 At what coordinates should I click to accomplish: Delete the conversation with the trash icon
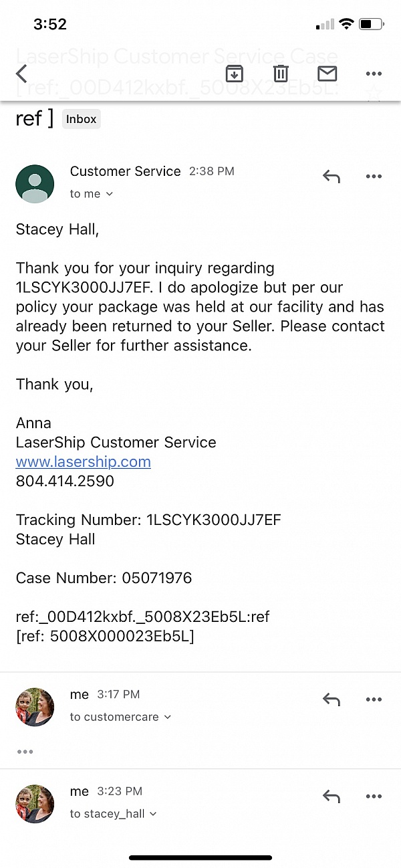click(281, 74)
